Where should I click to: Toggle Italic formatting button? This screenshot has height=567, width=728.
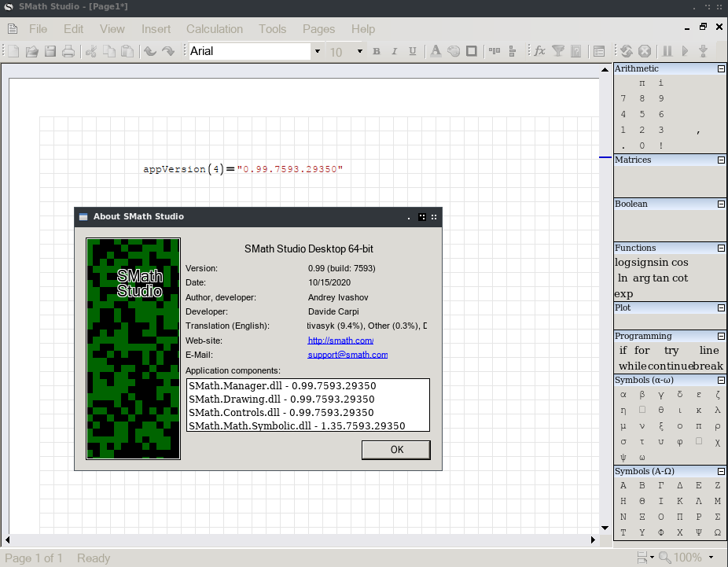pos(395,52)
